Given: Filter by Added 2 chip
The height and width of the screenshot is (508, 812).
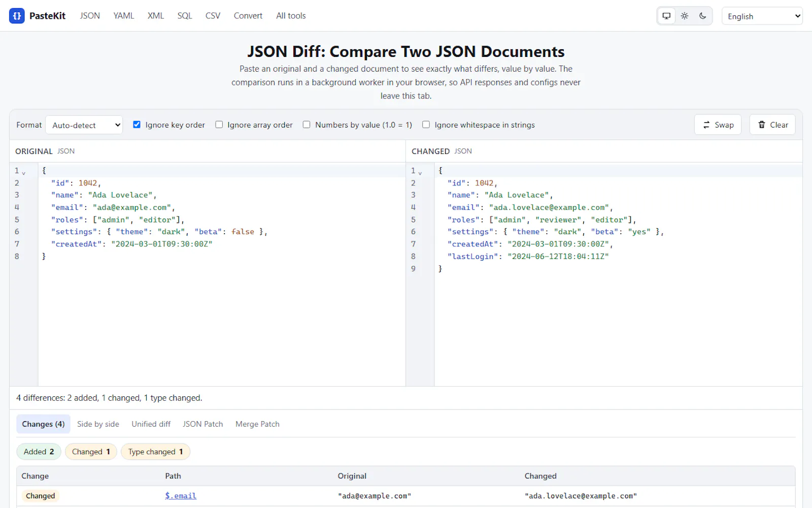Looking at the screenshot, I should tap(39, 452).
